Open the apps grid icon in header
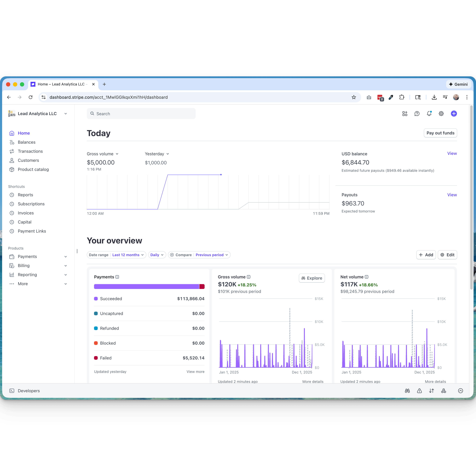The width and height of the screenshot is (476, 476). pos(405,114)
